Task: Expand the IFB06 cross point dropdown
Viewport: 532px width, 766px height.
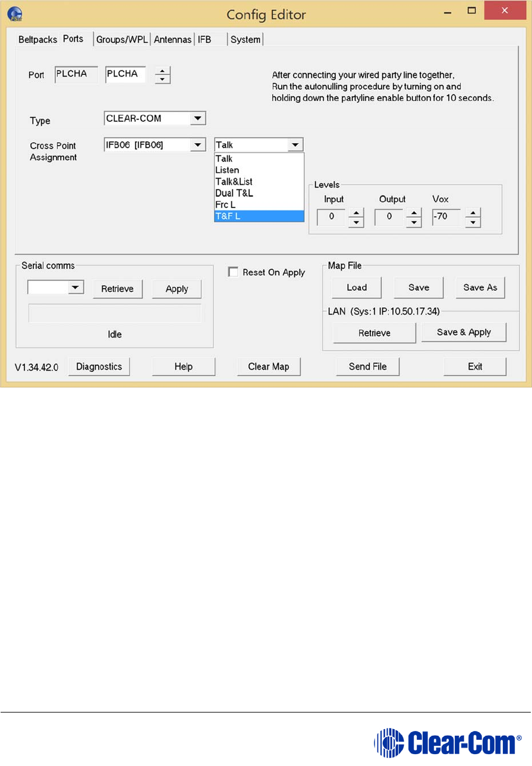Action: coord(198,145)
